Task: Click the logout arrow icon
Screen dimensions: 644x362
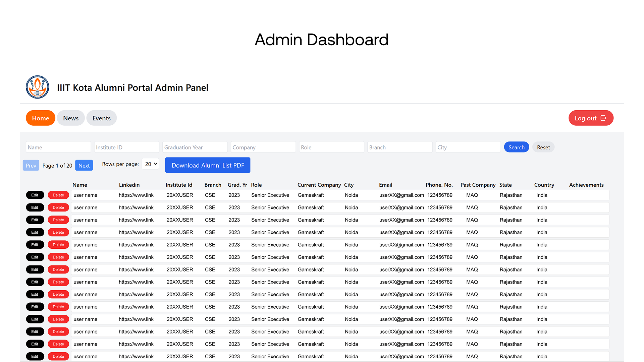Action: (x=603, y=118)
